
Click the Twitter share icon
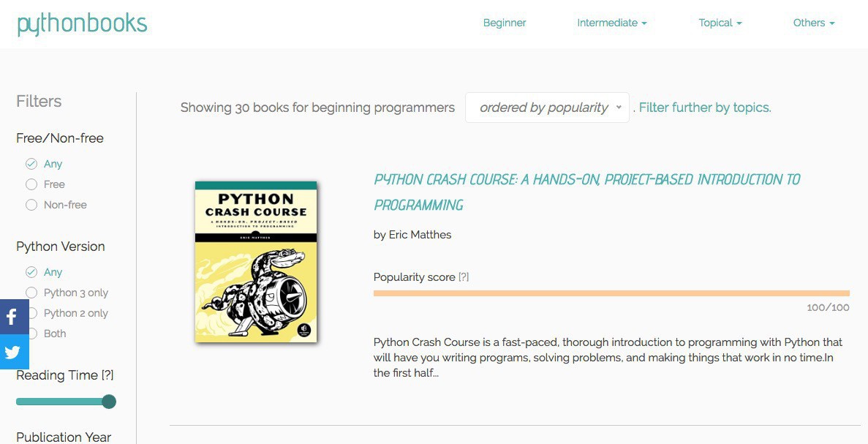coord(12,352)
